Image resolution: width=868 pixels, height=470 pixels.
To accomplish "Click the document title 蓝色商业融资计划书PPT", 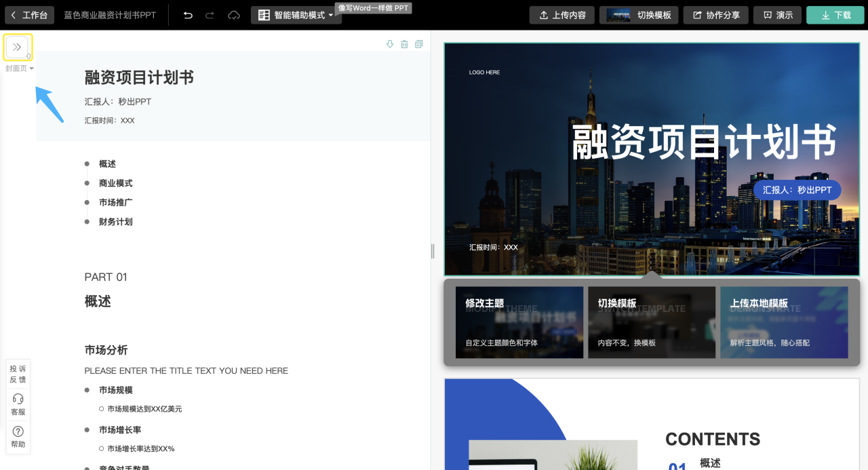I will pos(110,15).
